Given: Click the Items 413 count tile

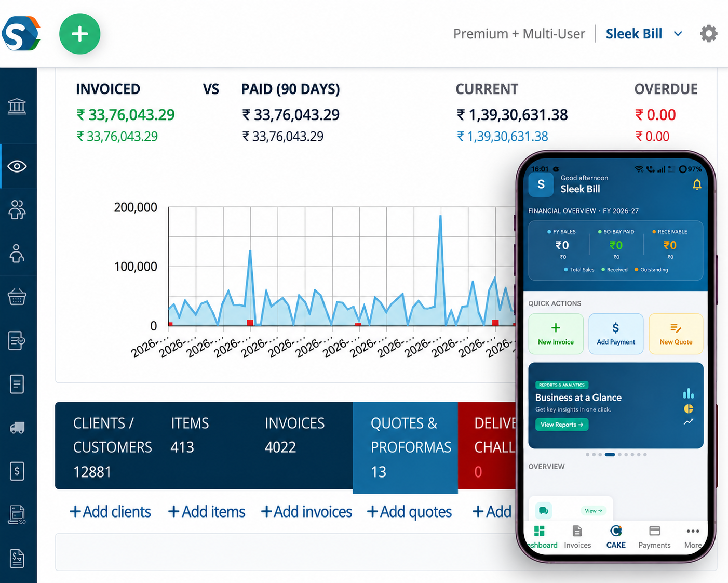Looking at the screenshot, I should click(190, 435).
